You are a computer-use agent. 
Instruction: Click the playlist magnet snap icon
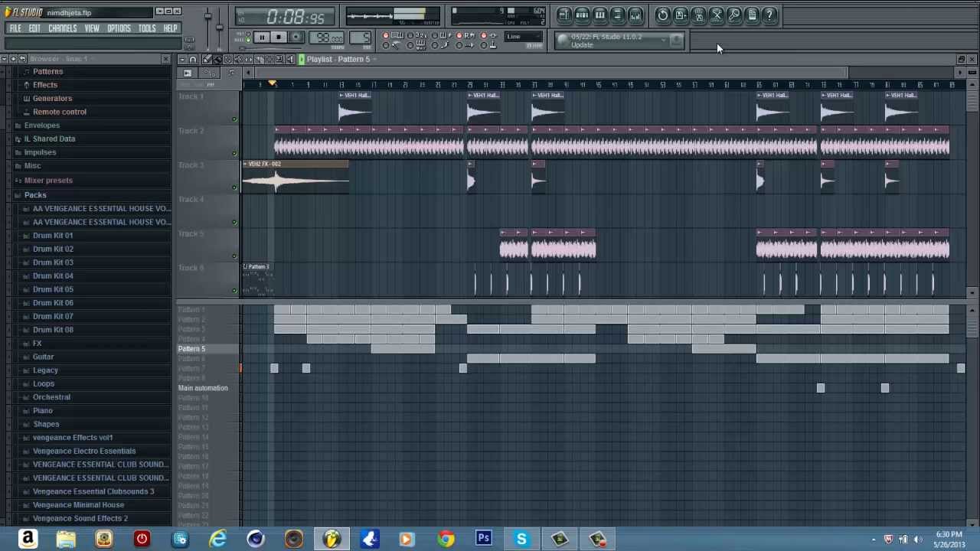pos(193,60)
